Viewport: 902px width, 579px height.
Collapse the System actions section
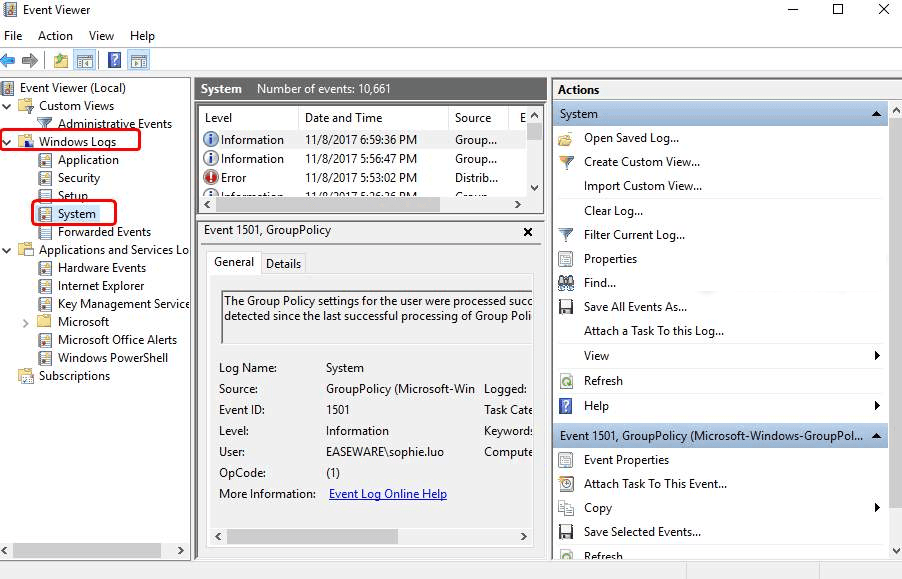point(875,113)
